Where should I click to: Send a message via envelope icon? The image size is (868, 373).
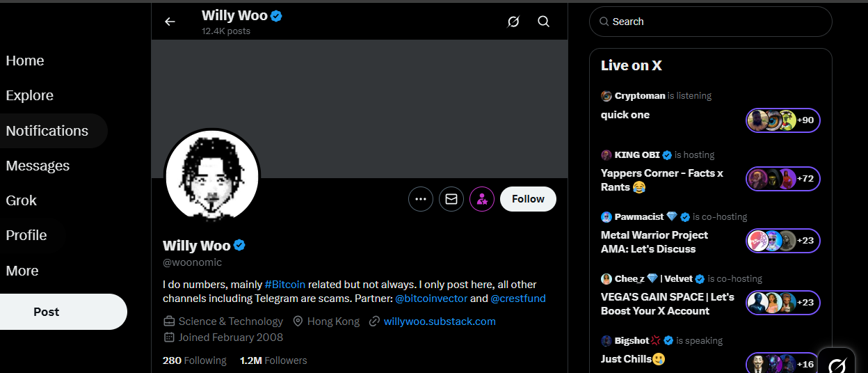(x=451, y=199)
